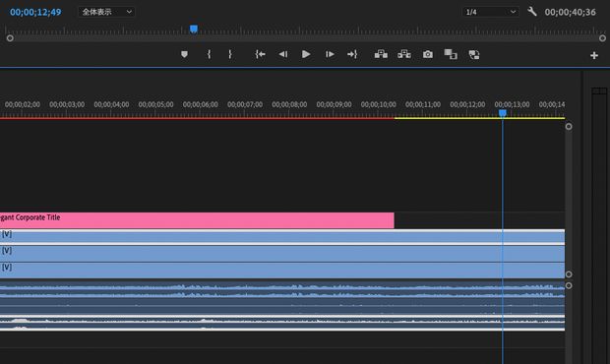The width and height of the screenshot is (610, 364).
Task: Open the playback resolution dropdown 1/4
Action: (490, 12)
